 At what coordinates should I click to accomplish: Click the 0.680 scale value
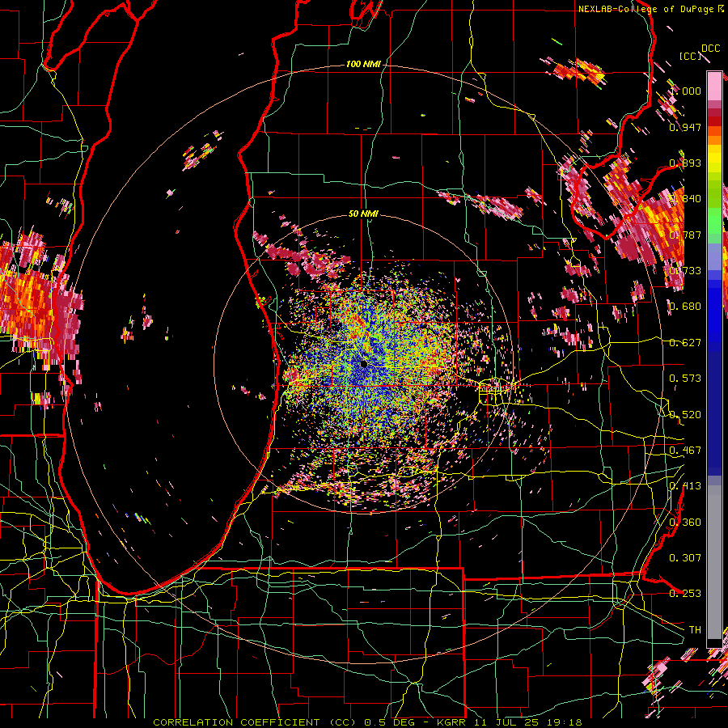(x=685, y=307)
